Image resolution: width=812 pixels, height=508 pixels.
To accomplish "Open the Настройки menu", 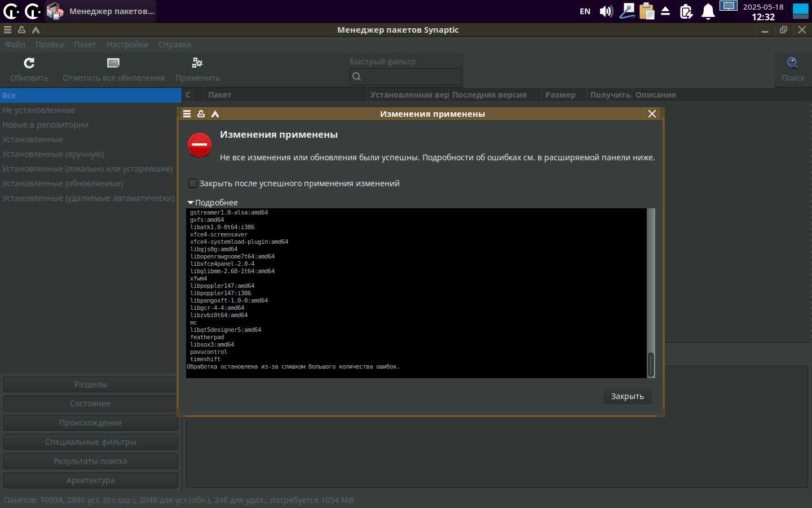I will click(127, 45).
